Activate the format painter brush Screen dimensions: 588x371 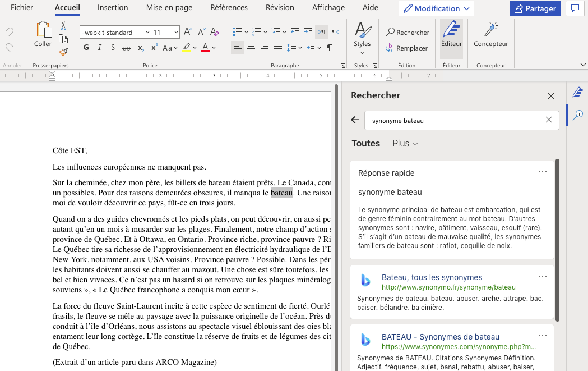coord(63,52)
